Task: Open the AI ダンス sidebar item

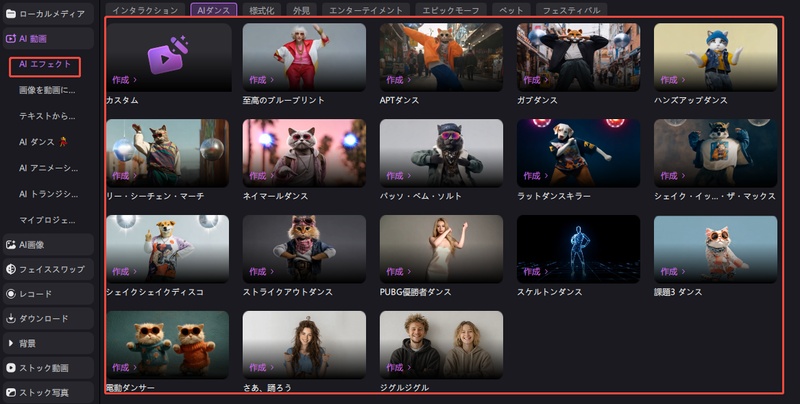Action: [x=41, y=142]
